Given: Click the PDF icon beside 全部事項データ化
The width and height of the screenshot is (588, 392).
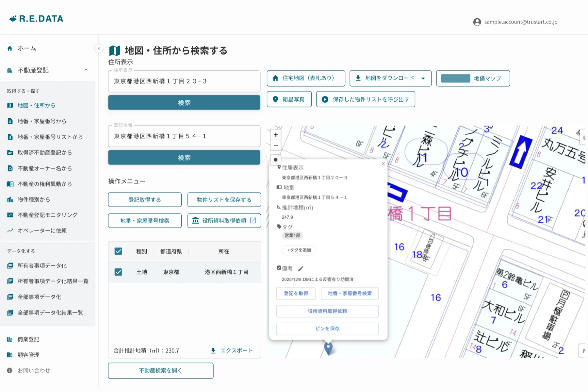Looking at the screenshot, I should click(x=10, y=297).
